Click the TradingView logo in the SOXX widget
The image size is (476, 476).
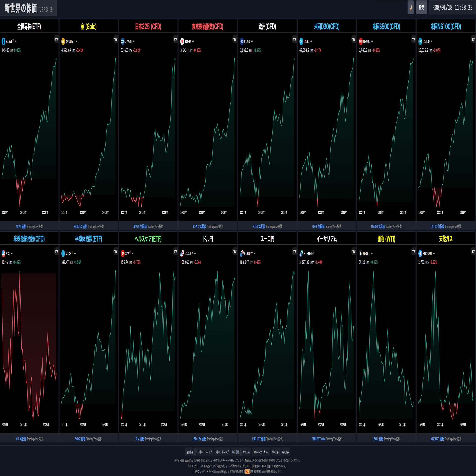point(116,251)
